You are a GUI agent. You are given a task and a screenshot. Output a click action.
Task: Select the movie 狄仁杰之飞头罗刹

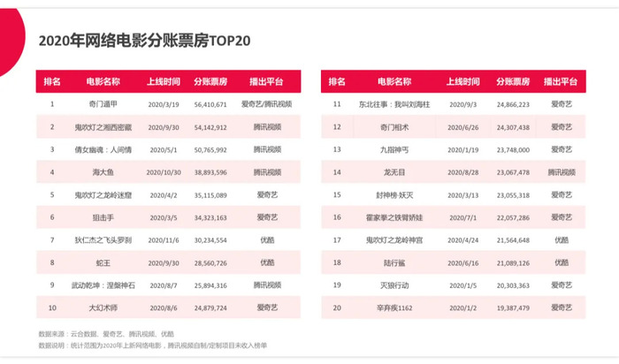tap(103, 239)
